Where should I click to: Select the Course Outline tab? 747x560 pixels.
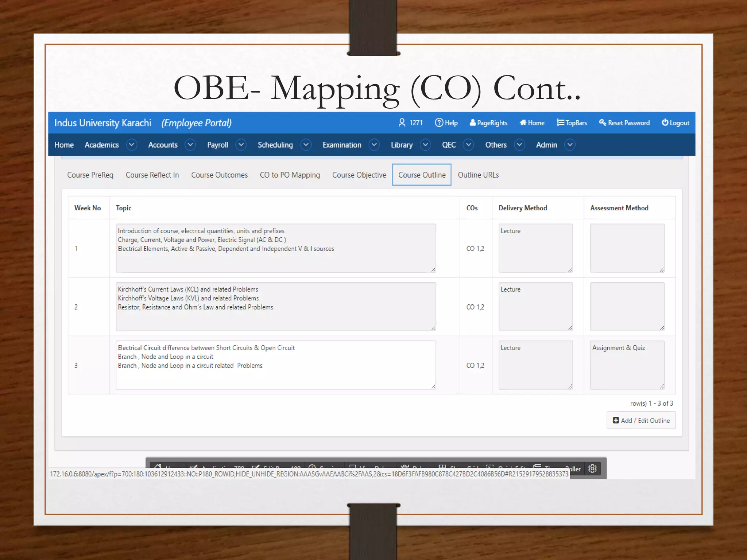[x=422, y=175]
